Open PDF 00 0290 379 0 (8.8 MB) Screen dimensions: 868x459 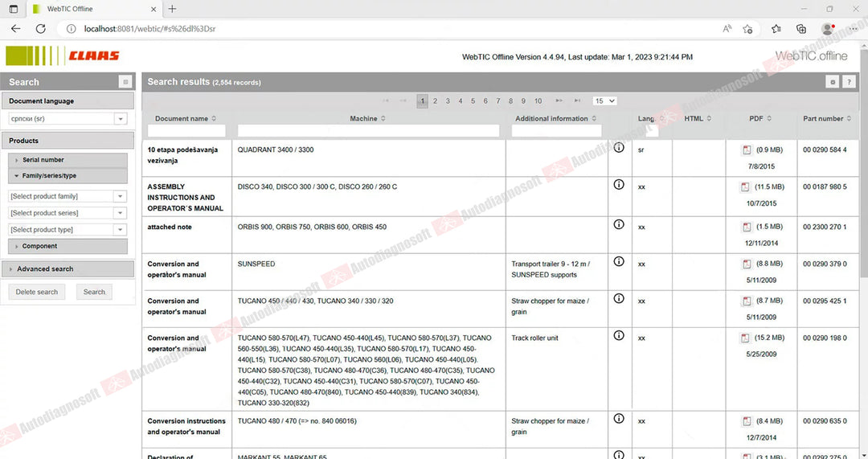pyautogui.click(x=747, y=264)
